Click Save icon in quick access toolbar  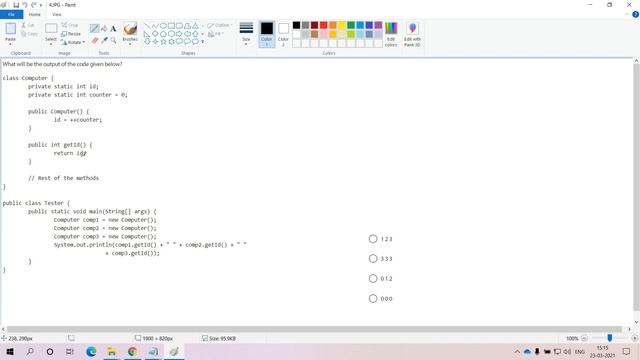point(16,5)
